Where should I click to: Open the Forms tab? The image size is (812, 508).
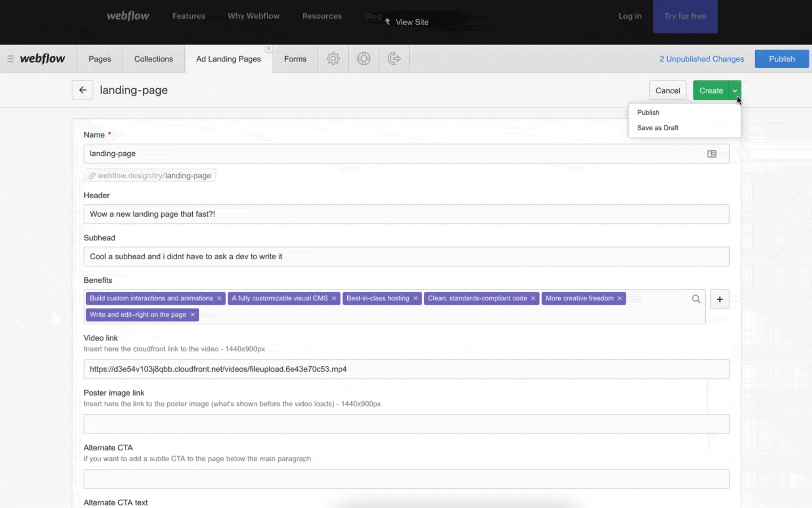(295, 59)
